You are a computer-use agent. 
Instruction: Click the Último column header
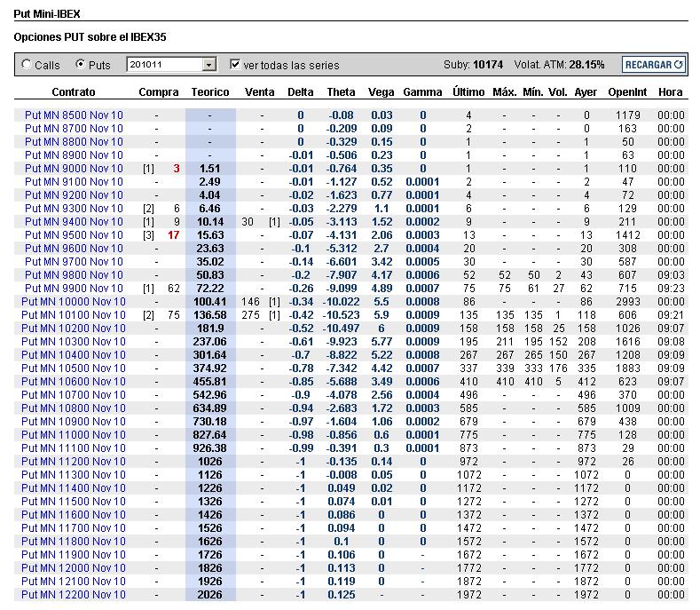(468, 92)
